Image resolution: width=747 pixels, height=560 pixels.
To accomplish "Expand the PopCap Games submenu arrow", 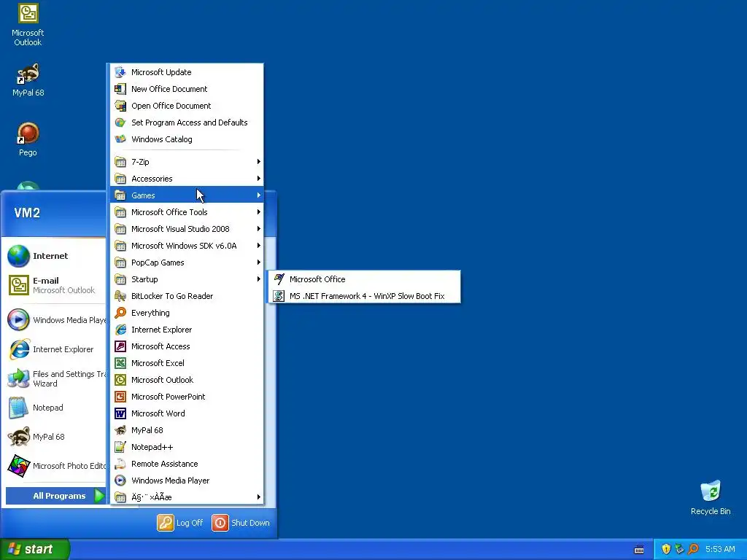I will point(259,262).
